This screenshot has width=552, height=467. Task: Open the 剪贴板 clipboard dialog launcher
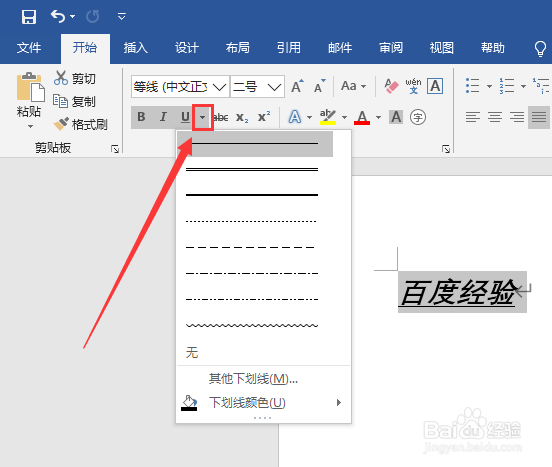click(115, 149)
